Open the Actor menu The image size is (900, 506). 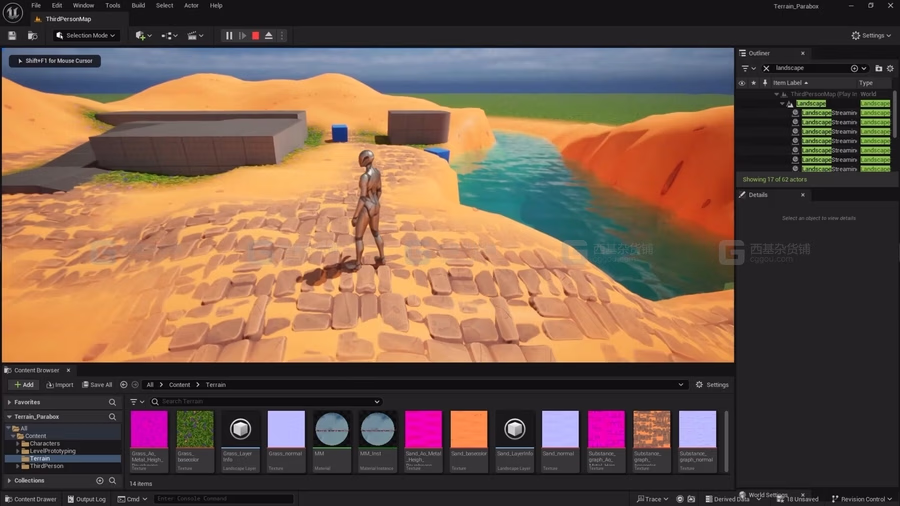[191, 6]
